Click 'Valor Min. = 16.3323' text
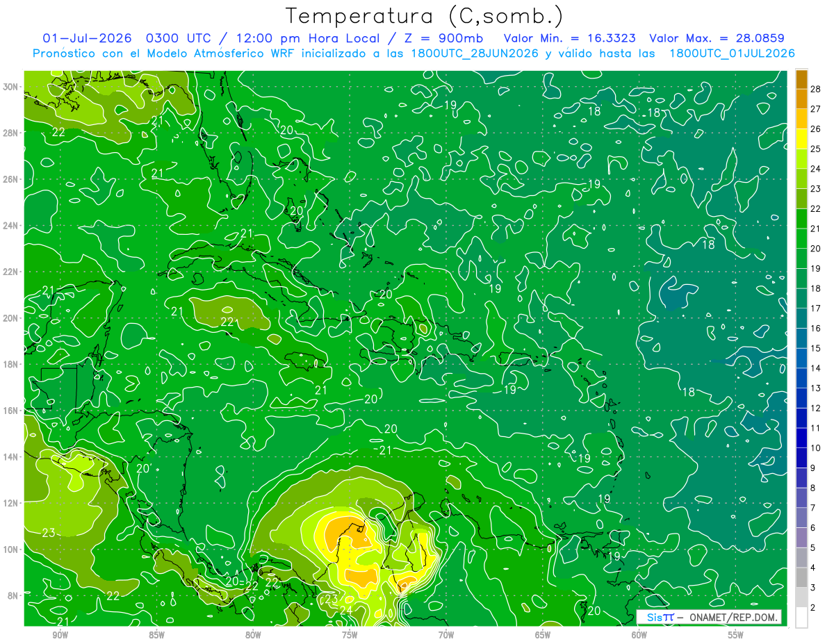Viewport: 834px width, 644px height. point(569,38)
